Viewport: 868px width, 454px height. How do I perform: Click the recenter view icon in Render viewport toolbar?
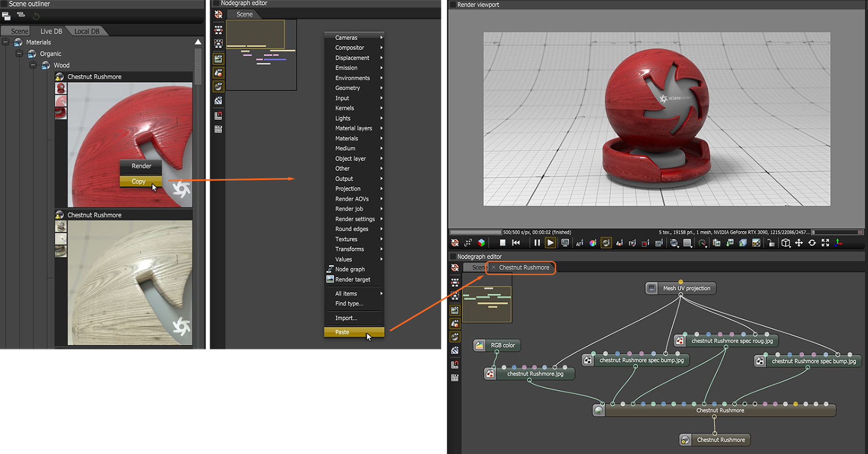pos(455,243)
